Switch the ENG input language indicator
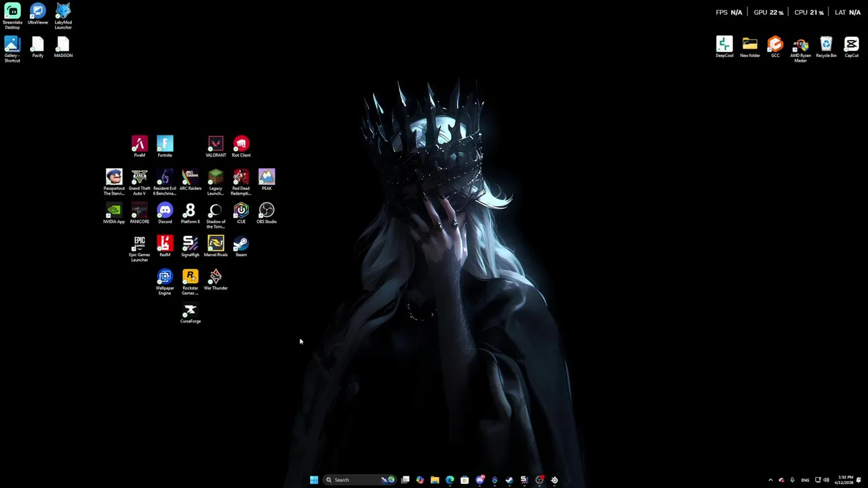Viewport: 868px width, 488px height. pos(805,480)
